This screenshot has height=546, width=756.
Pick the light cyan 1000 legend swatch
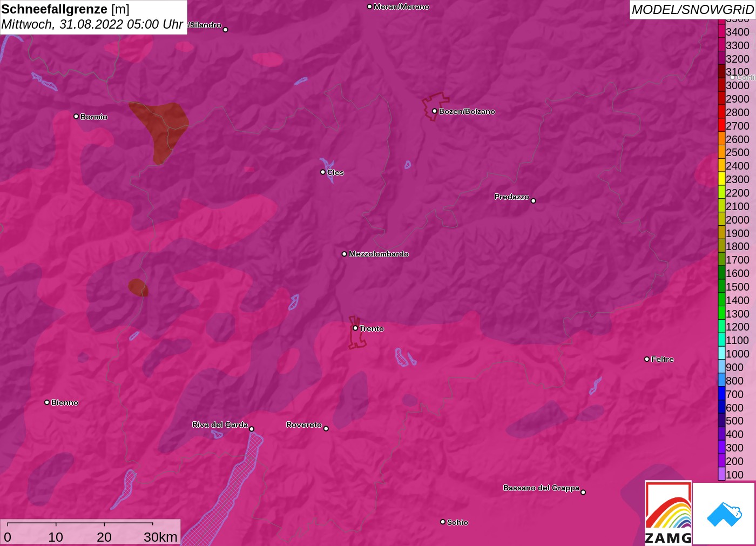pos(721,353)
